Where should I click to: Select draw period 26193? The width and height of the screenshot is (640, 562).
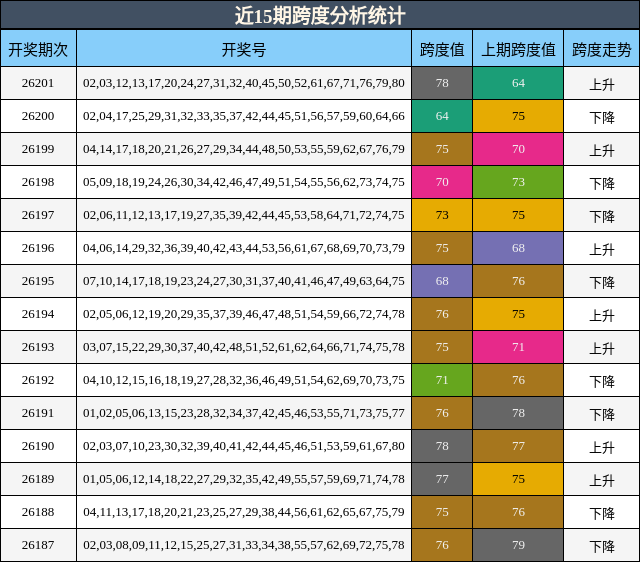tap(38, 347)
